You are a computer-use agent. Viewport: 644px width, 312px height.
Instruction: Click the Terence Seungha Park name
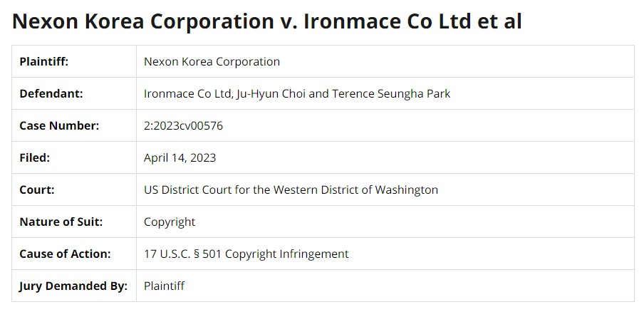click(391, 93)
